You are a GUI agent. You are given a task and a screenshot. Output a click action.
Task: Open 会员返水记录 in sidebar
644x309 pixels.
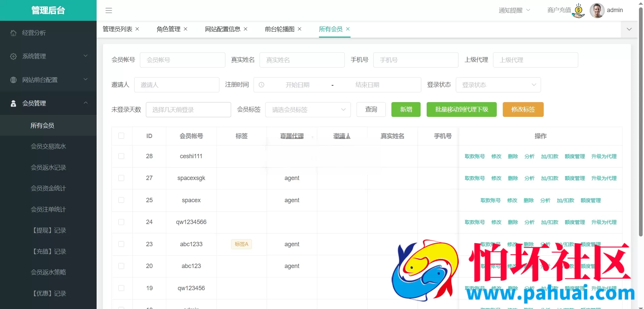click(x=48, y=167)
